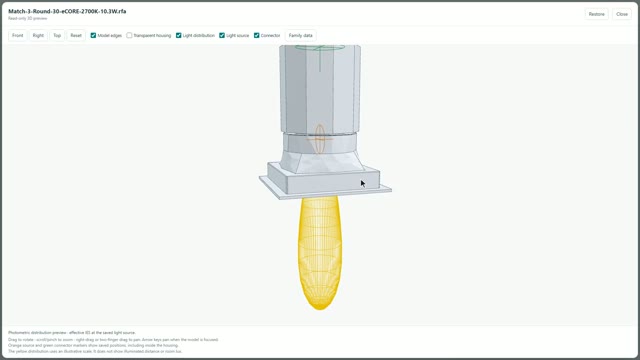Toggle the Connector checkbox
This screenshot has height=360, width=640.
(x=257, y=36)
